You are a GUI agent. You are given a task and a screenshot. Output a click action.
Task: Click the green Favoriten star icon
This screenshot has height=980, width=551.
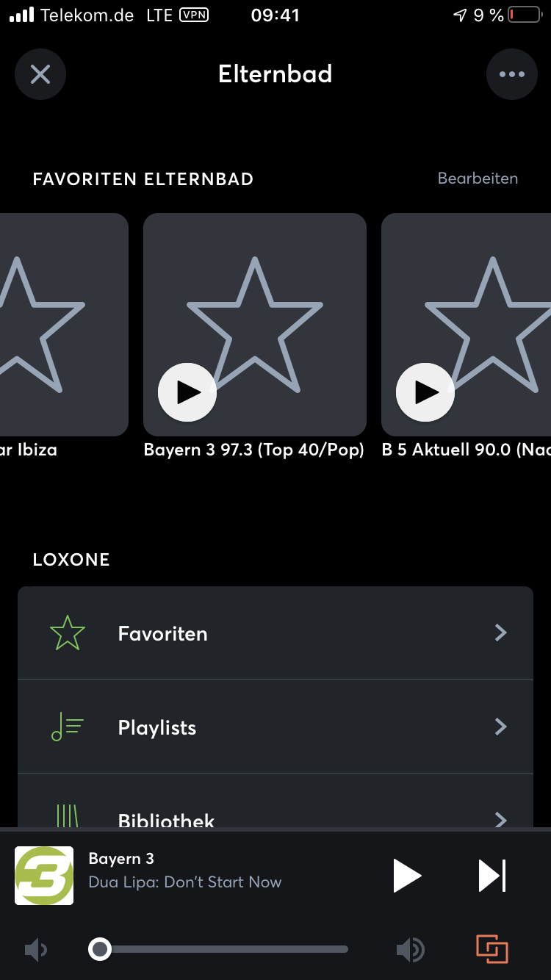coord(68,633)
